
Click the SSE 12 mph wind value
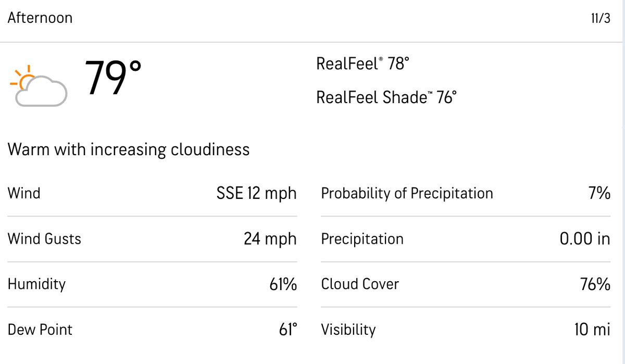[x=256, y=193]
